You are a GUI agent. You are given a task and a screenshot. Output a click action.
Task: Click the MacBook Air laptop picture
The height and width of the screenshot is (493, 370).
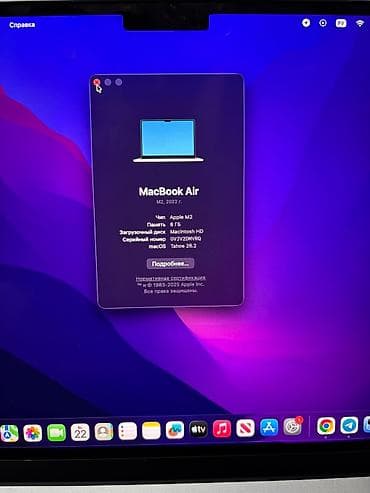pos(168,140)
